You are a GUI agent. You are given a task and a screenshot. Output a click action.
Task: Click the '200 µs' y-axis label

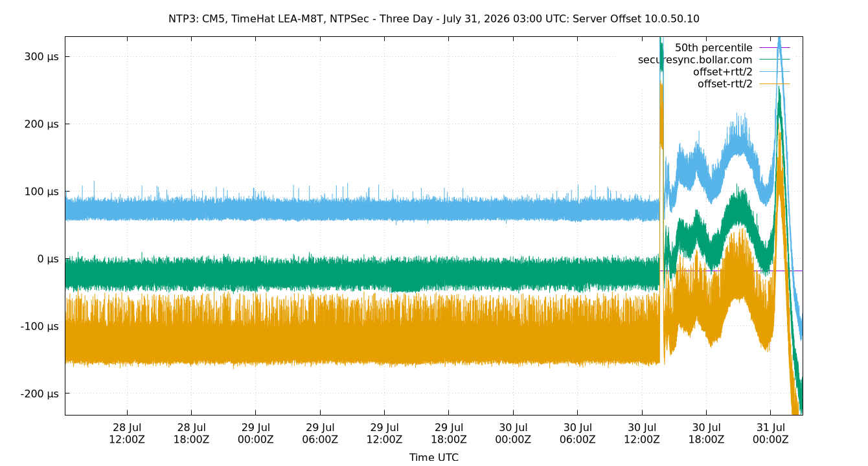pos(43,124)
